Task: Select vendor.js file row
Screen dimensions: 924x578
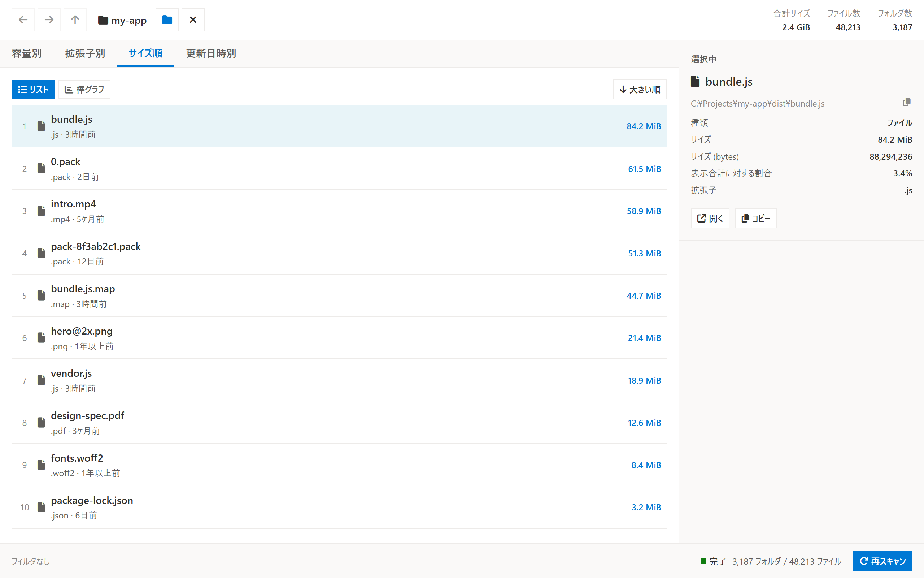Action: pyautogui.click(x=339, y=380)
